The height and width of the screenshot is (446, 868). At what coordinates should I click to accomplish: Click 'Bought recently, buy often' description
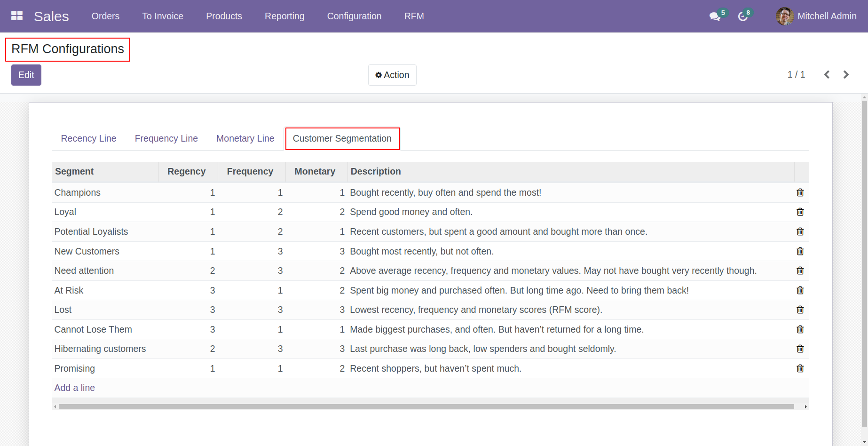click(x=445, y=192)
